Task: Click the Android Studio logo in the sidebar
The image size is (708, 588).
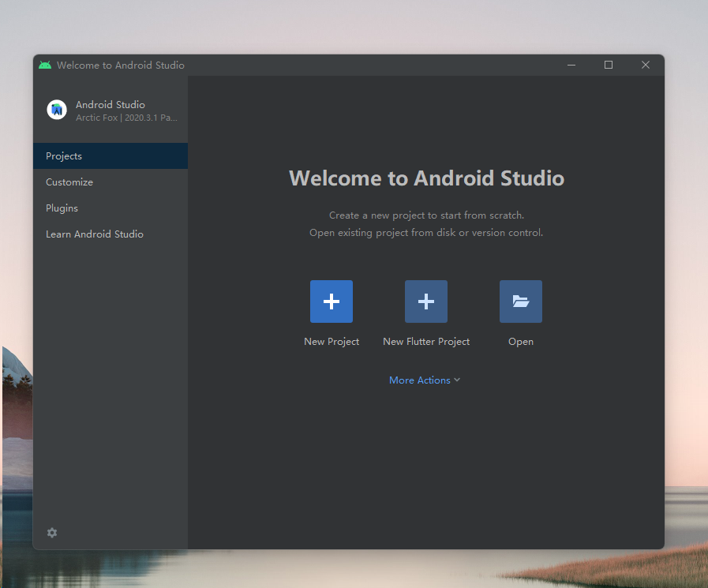Action: [x=57, y=110]
